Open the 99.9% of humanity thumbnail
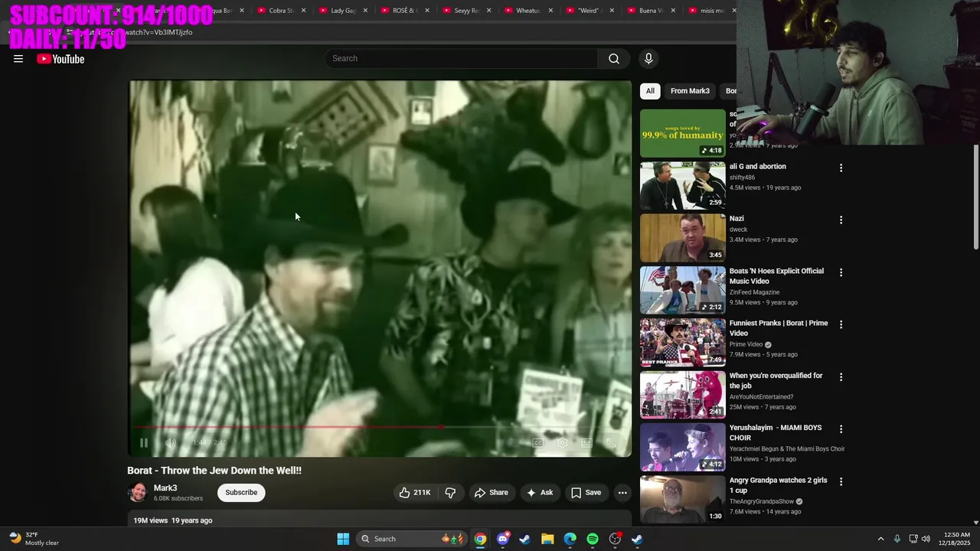The width and height of the screenshot is (980, 551). [682, 133]
